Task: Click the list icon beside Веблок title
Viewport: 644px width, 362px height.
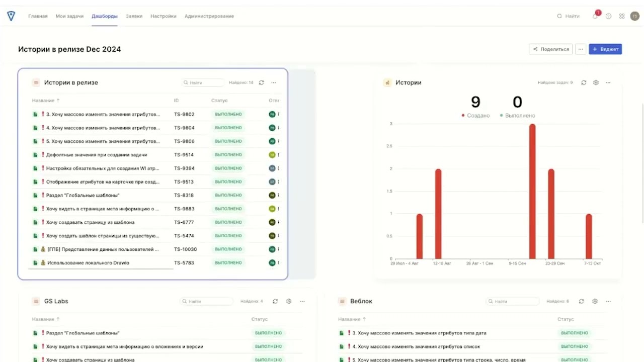Action: point(342,301)
